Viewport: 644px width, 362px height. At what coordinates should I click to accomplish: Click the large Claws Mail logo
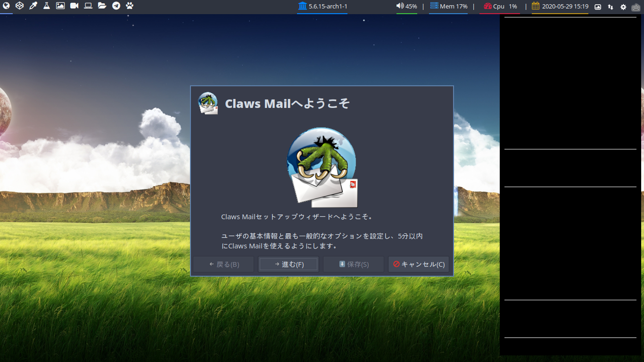tap(322, 167)
